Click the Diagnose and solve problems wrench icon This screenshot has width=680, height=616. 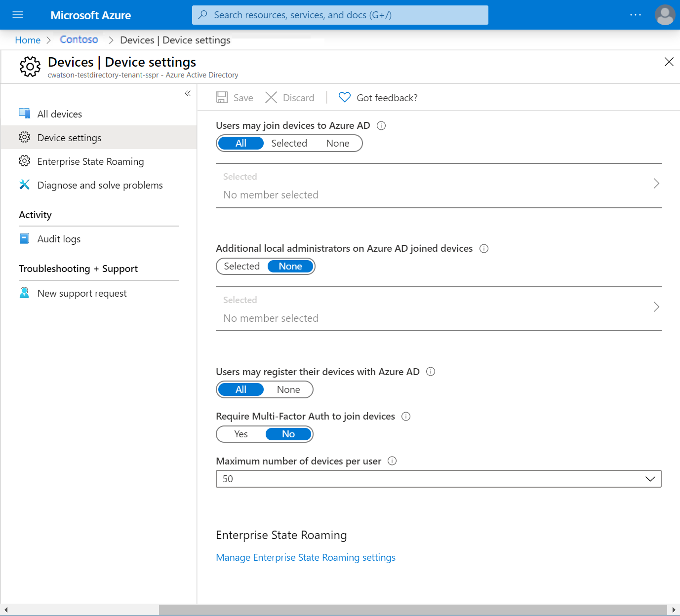coord(24,185)
